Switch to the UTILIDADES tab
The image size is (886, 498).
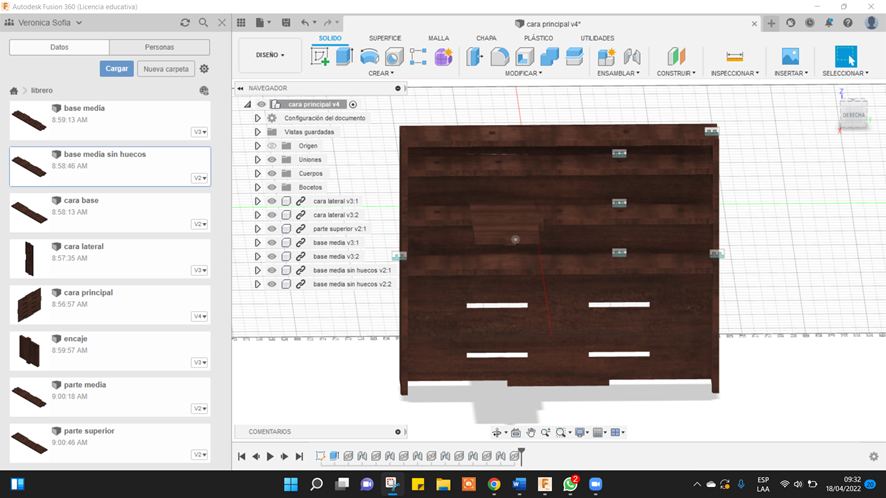[597, 38]
